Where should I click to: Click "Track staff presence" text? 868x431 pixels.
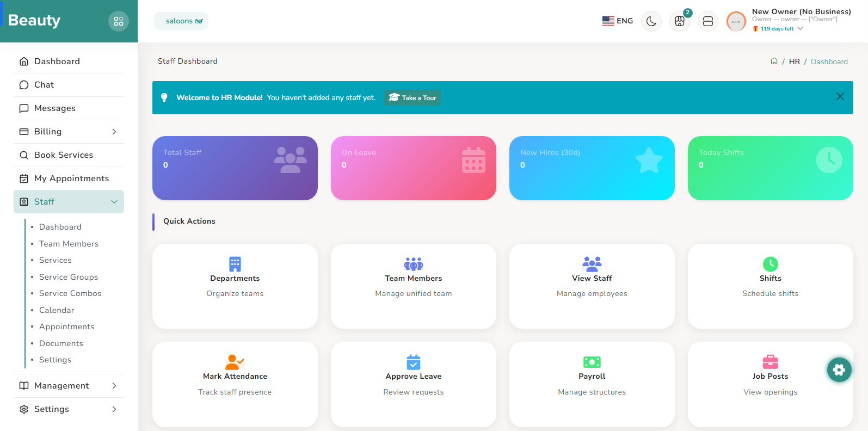pyautogui.click(x=235, y=392)
